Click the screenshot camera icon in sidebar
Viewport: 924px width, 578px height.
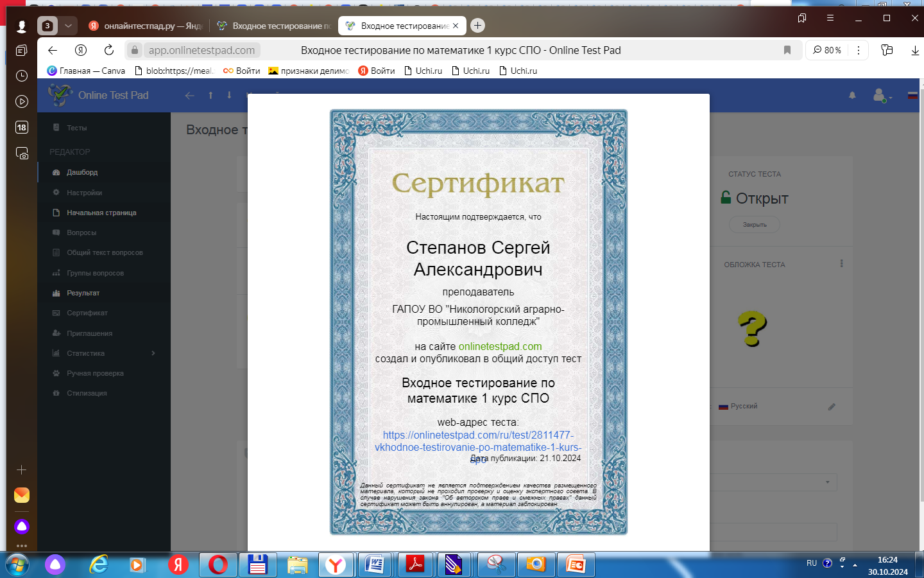(22, 153)
